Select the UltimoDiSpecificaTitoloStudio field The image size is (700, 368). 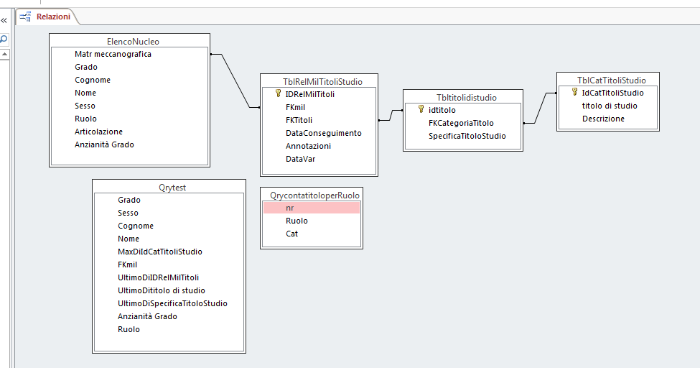pos(173,304)
